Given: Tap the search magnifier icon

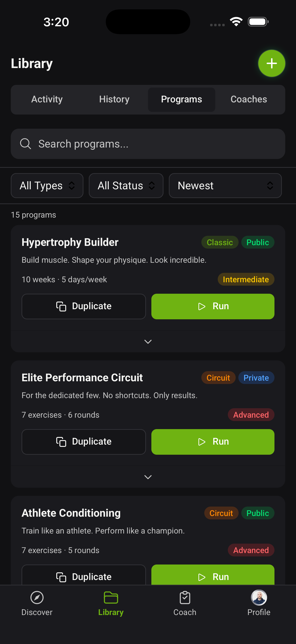Looking at the screenshot, I should point(26,144).
